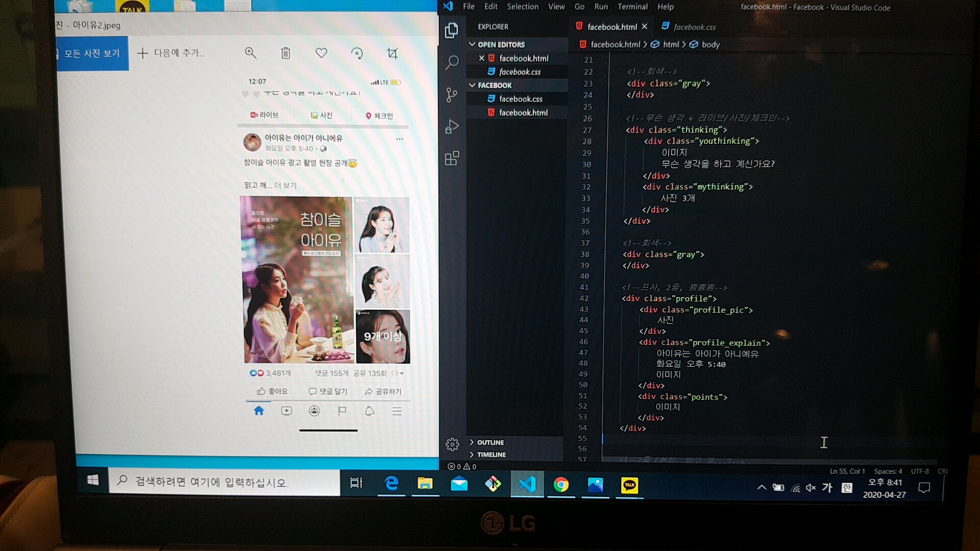Click the Windows taskbar search box

click(224, 482)
